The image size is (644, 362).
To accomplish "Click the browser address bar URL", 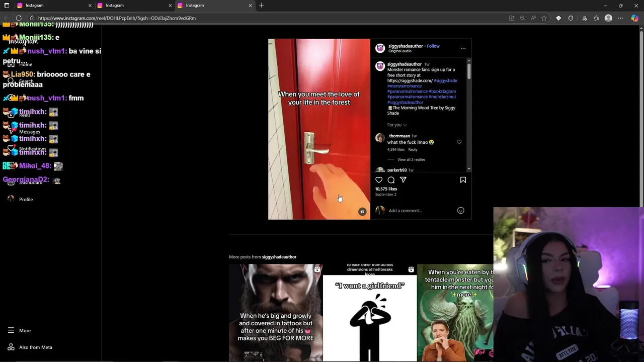I will pyautogui.click(x=117, y=18).
